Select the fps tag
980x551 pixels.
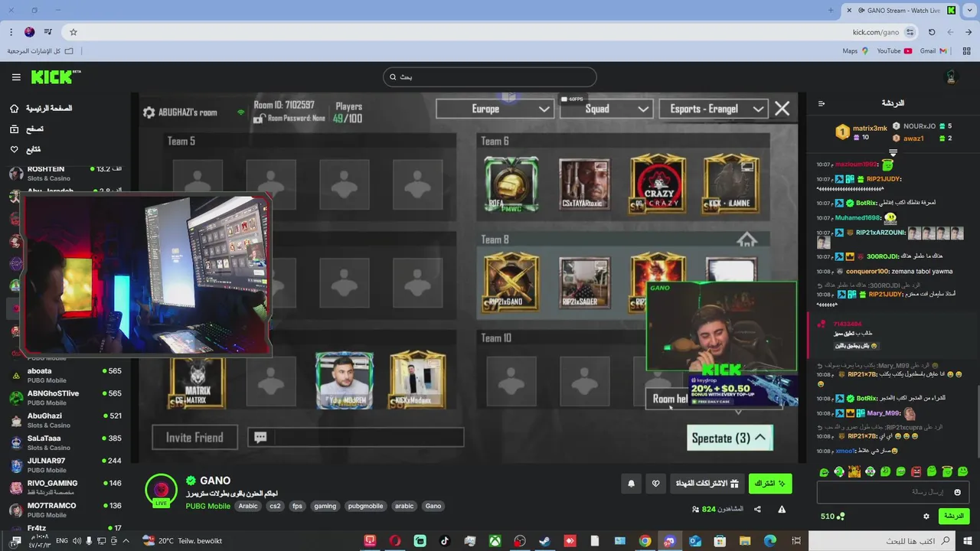(297, 506)
